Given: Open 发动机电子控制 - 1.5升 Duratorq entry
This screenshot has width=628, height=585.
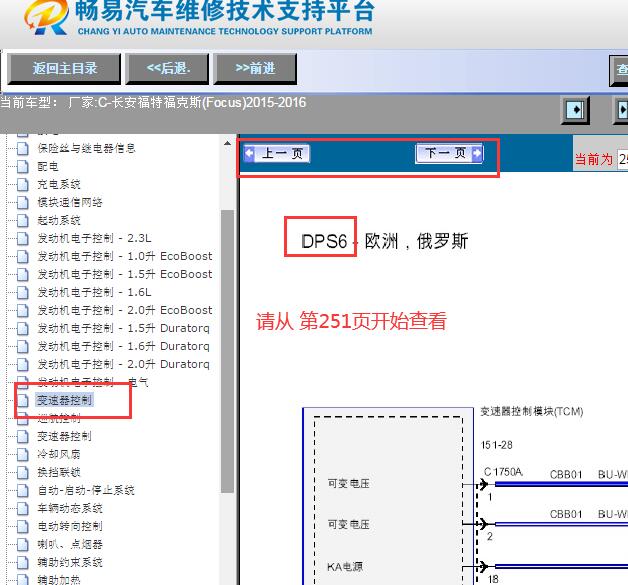Looking at the screenshot, I should point(123,328).
